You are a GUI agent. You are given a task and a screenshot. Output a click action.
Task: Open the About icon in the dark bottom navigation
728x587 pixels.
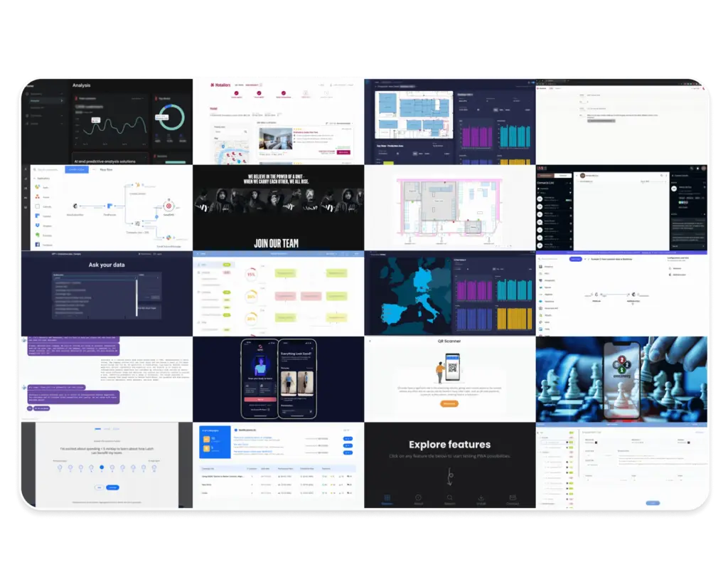pyautogui.click(x=418, y=498)
